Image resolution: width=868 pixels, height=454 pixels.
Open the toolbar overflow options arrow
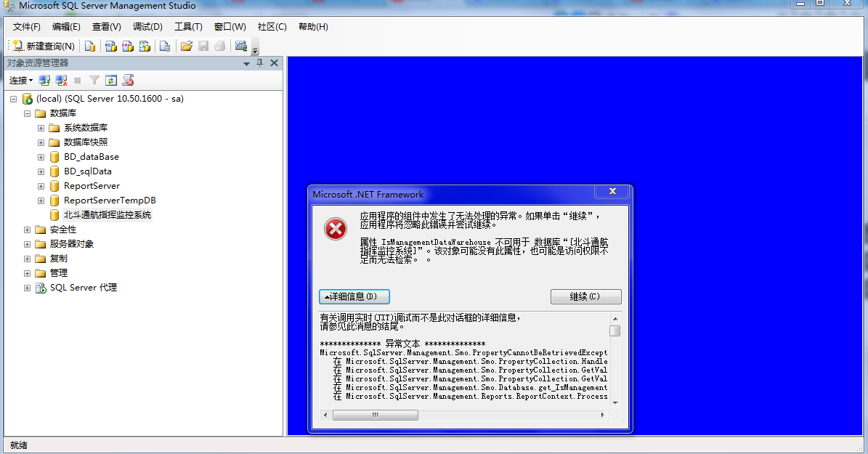pyautogui.click(x=255, y=50)
